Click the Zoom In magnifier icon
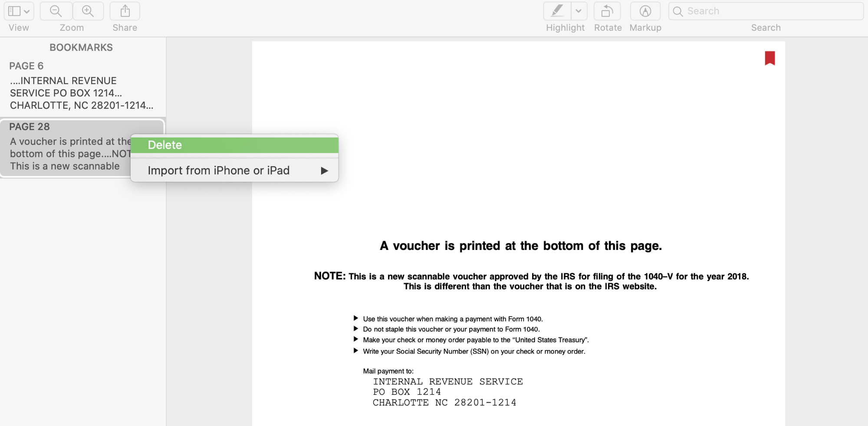868x426 pixels. [x=88, y=11]
